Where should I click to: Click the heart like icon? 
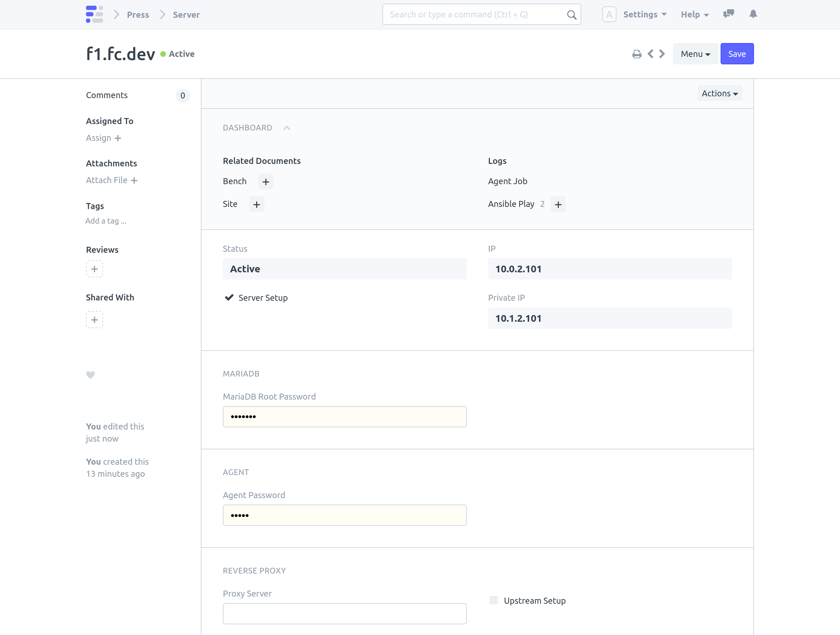90,375
